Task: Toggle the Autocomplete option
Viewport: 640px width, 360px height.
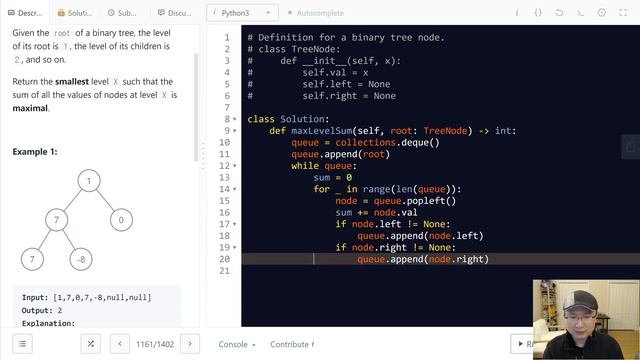Action: tap(316, 13)
